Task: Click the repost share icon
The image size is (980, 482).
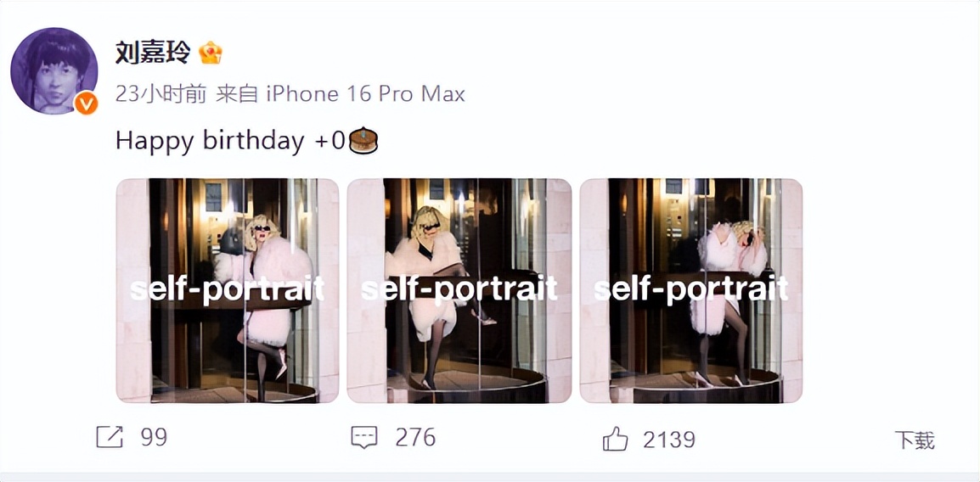Action: click(110, 438)
